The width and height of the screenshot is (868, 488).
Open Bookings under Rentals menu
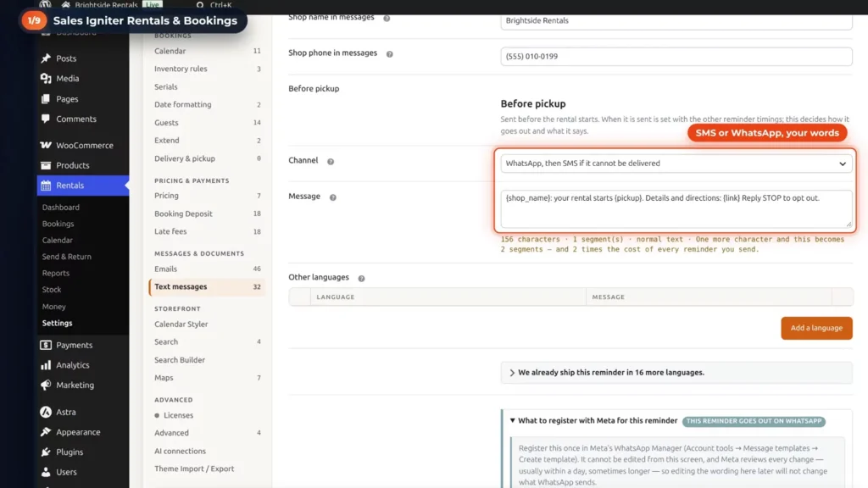pos(58,224)
